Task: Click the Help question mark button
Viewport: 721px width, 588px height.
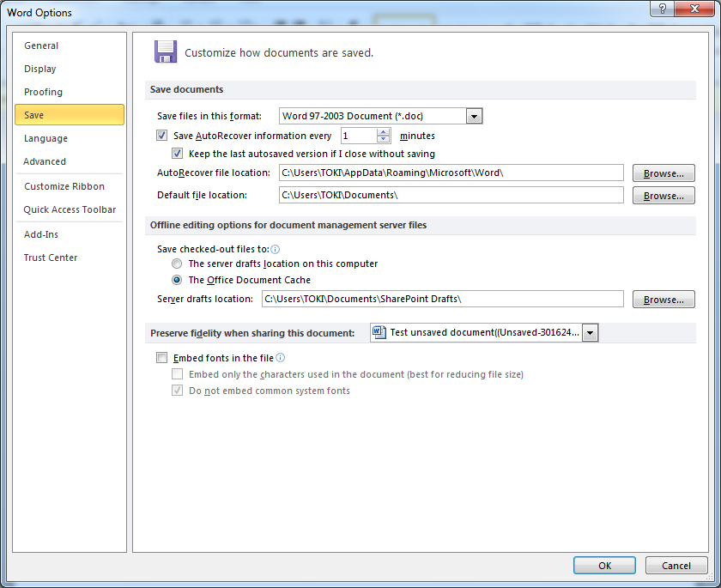Action: pos(662,9)
